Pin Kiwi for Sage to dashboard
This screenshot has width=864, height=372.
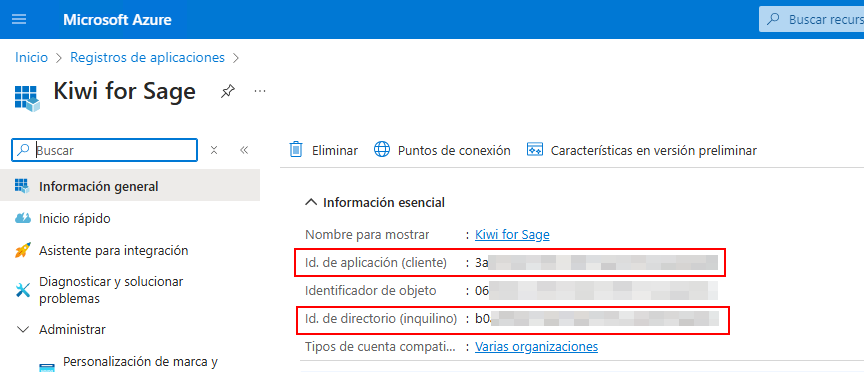click(228, 91)
